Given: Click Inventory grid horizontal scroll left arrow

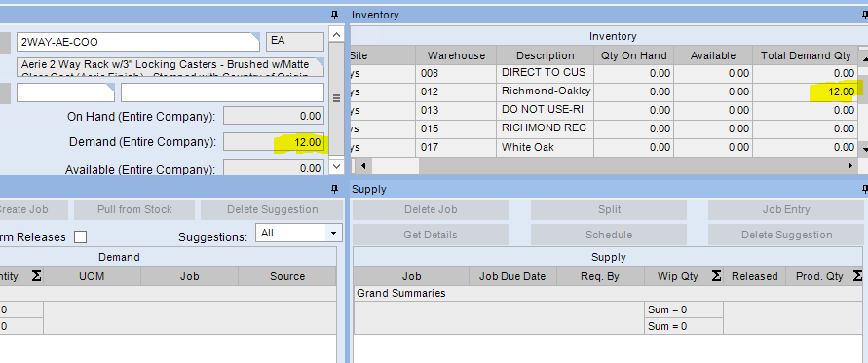Looking at the screenshot, I should click(362, 166).
